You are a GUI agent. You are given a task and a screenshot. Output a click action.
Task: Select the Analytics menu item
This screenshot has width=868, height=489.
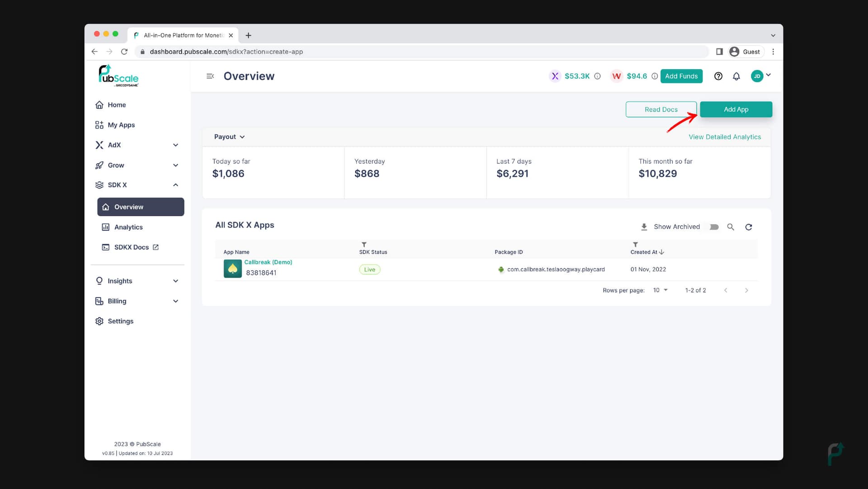(128, 227)
